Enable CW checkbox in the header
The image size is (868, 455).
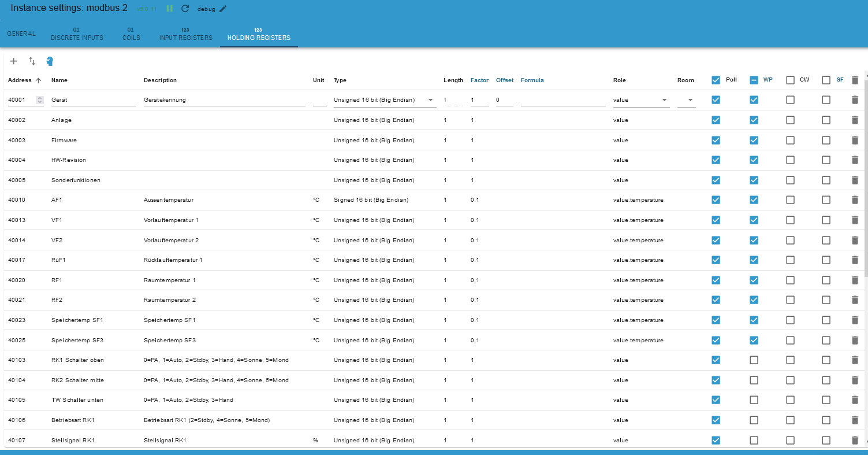(790, 80)
